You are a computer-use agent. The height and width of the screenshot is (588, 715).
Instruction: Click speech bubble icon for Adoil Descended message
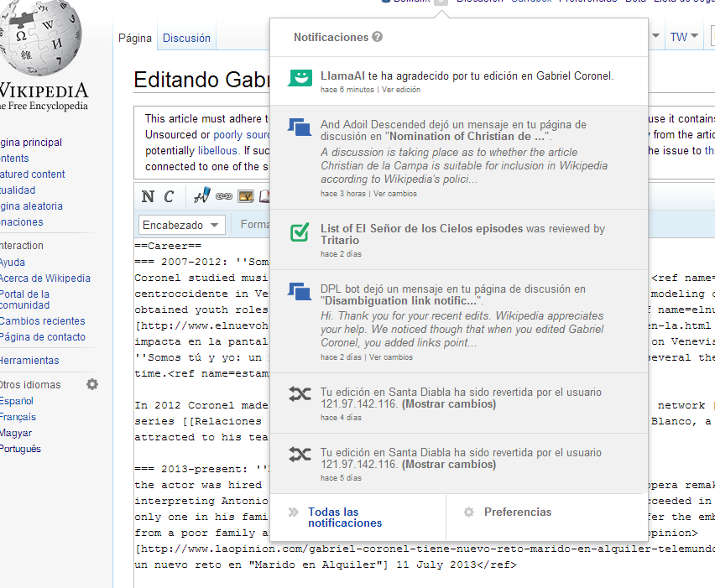click(x=300, y=127)
